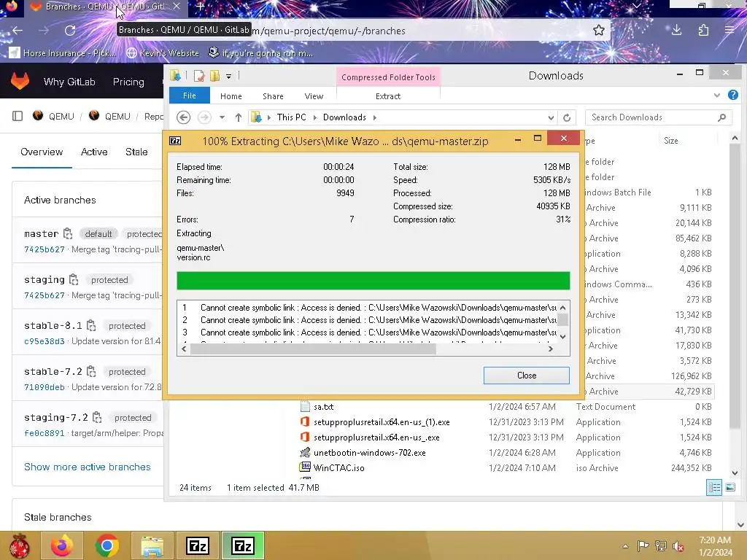747x560 pixels.
Task: Bookmark this page star icon
Action: coord(599,31)
